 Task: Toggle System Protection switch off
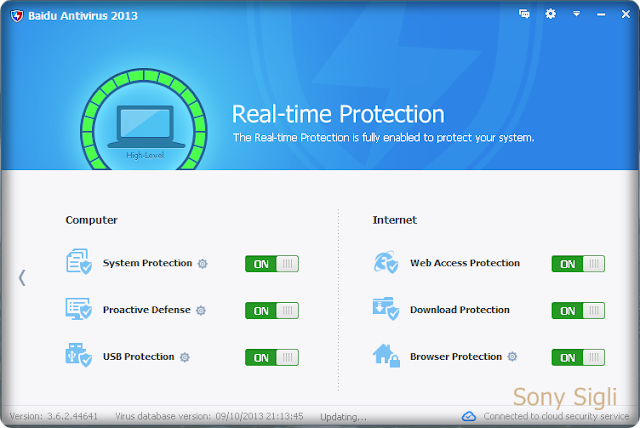[272, 264]
